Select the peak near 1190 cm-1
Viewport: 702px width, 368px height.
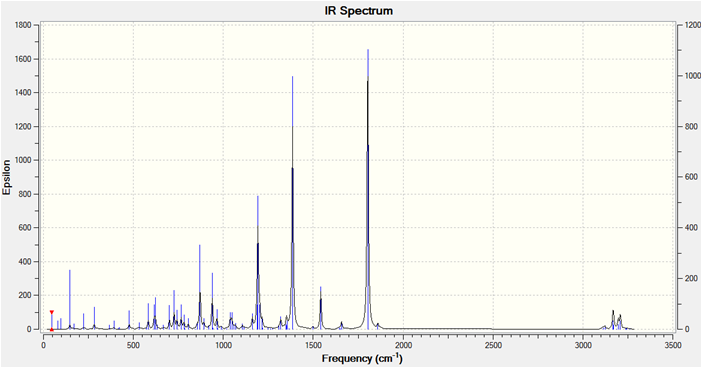point(258,262)
